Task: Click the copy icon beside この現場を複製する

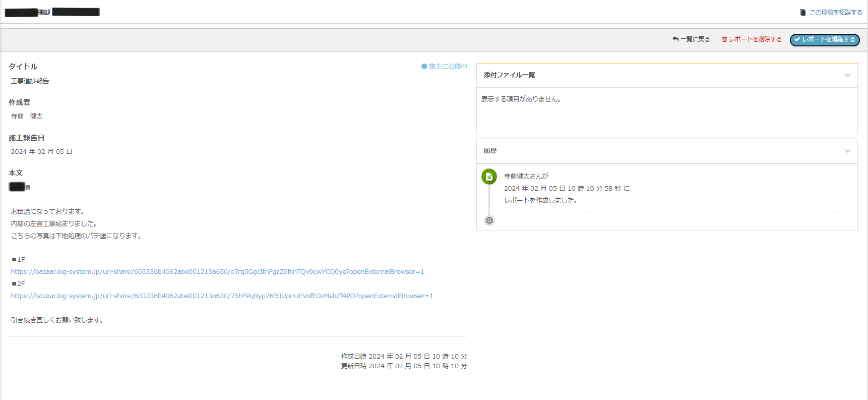Action: [x=802, y=13]
